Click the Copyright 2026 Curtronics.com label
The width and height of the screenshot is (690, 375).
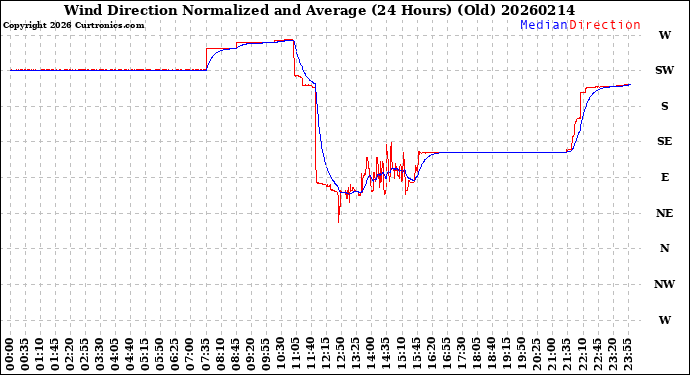[x=73, y=25]
